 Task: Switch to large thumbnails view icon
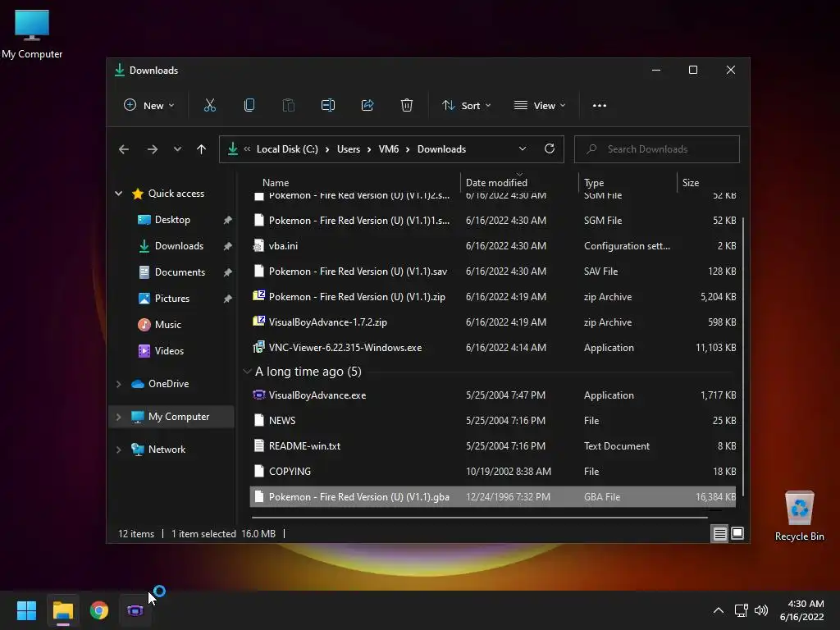click(x=737, y=533)
